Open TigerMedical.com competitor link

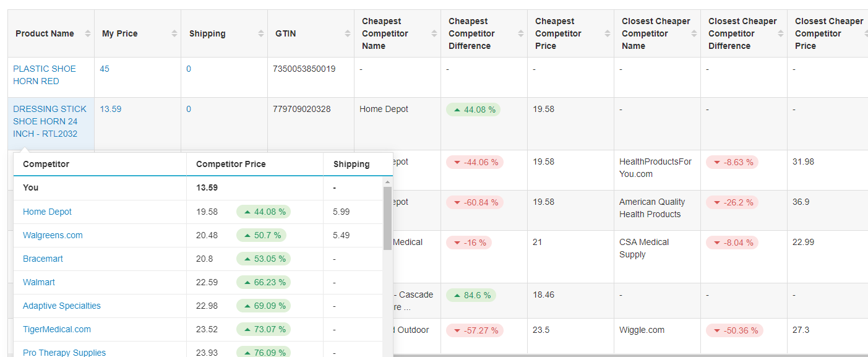click(57, 329)
